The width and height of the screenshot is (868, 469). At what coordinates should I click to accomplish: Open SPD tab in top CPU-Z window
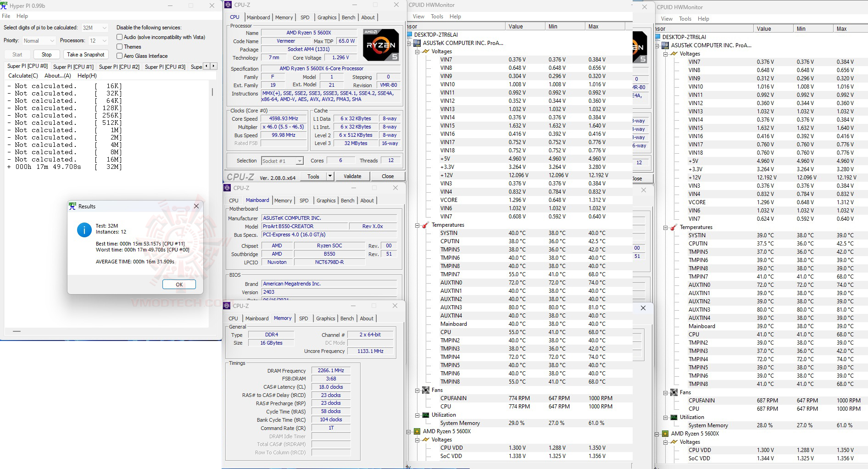[305, 17]
